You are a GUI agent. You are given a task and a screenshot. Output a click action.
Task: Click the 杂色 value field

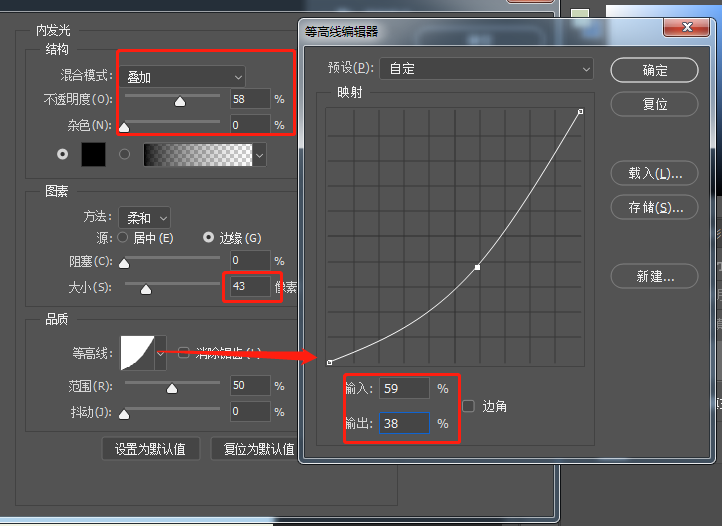[x=250, y=125]
